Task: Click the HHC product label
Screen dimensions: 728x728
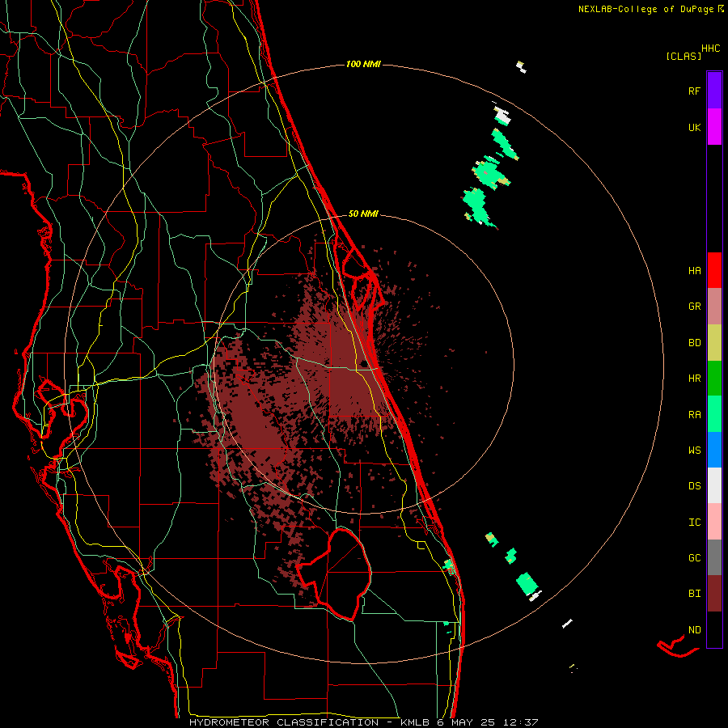Action: pyautogui.click(x=711, y=49)
